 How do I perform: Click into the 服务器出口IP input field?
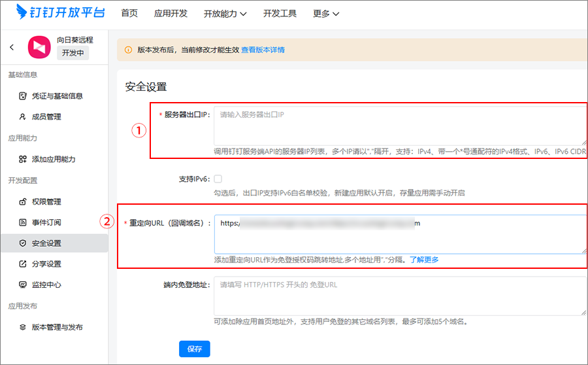(x=400, y=126)
